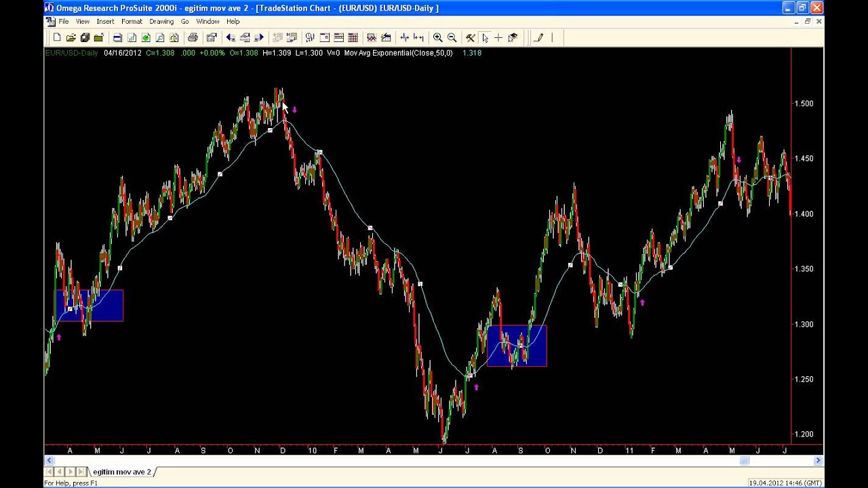Image resolution: width=868 pixels, height=488 pixels.
Task: Click the blue rectangle near the A and S month labels
Action: tap(517, 346)
